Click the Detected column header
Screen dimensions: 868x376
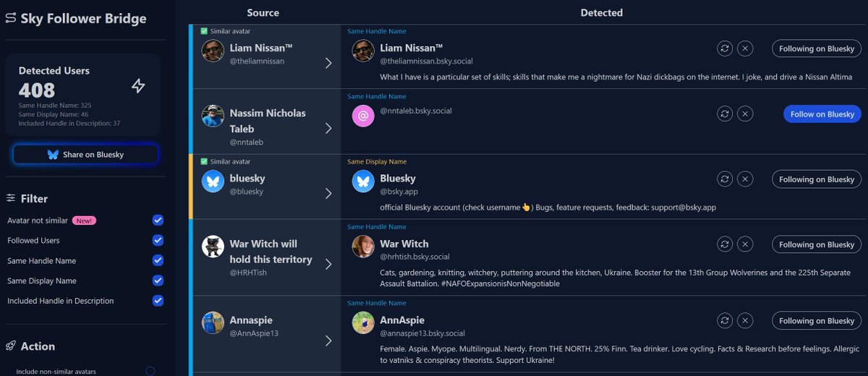point(601,12)
